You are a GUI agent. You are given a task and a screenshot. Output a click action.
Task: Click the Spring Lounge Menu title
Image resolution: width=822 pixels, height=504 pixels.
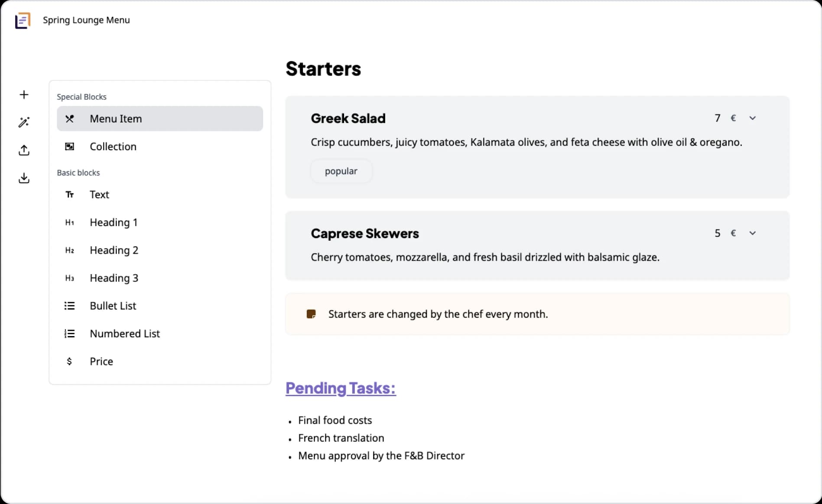coord(86,20)
